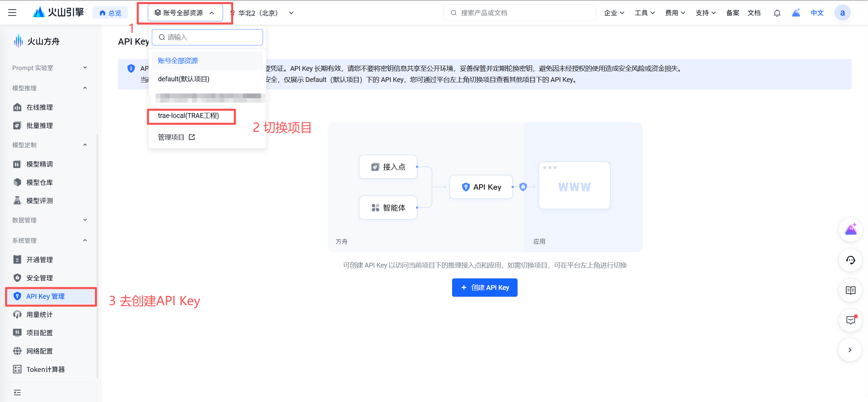Viewport: 868px width, 402px height.
Task: Click the documentation book floating icon
Action: (x=850, y=290)
